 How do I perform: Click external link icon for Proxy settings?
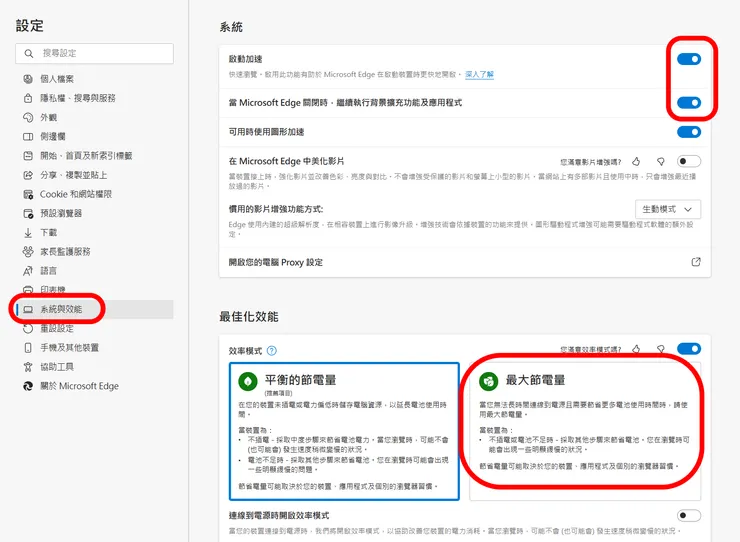tap(696, 262)
